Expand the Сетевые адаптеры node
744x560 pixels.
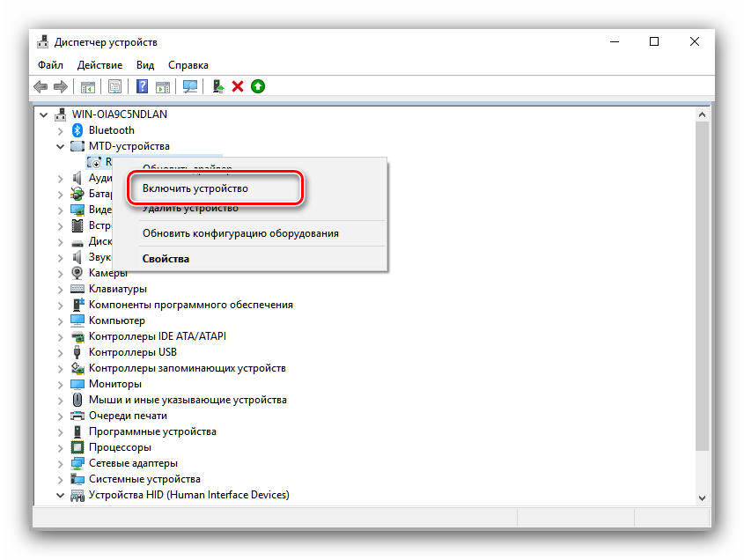(x=61, y=463)
